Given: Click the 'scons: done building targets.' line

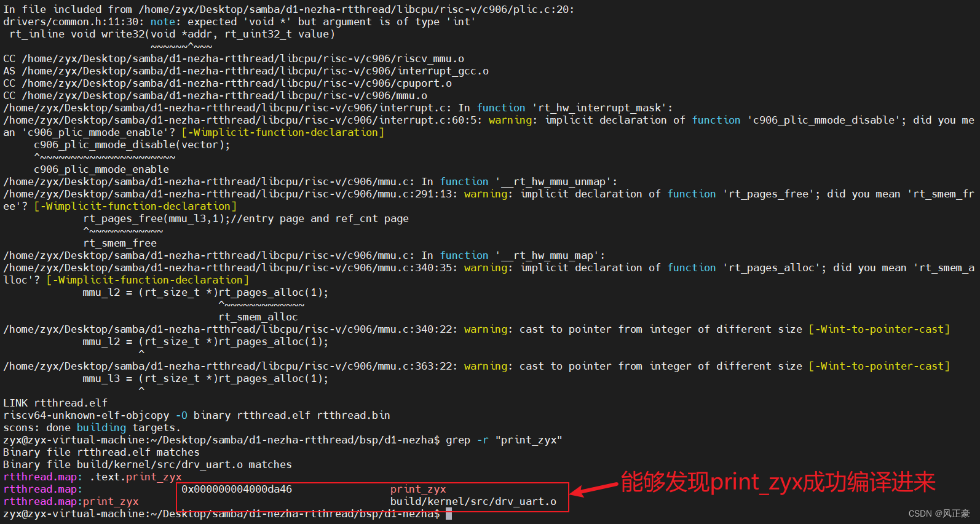Looking at the screenshot, I should (x=92, y=427).
